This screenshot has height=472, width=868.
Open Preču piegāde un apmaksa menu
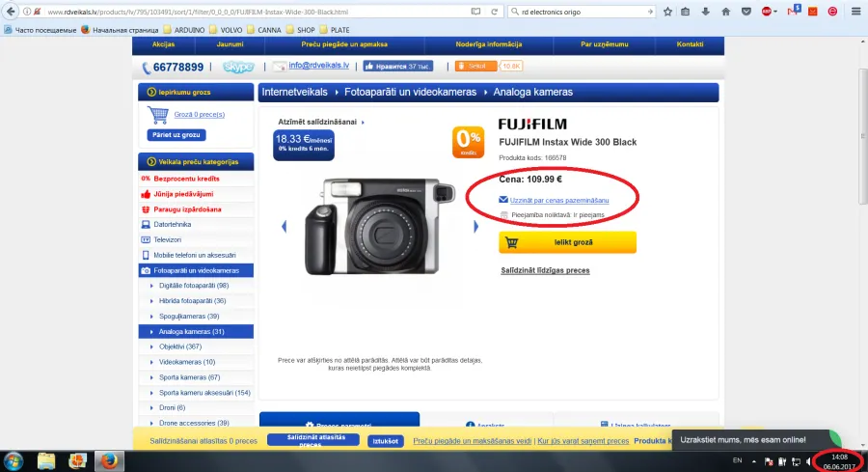tap(344, 44)
